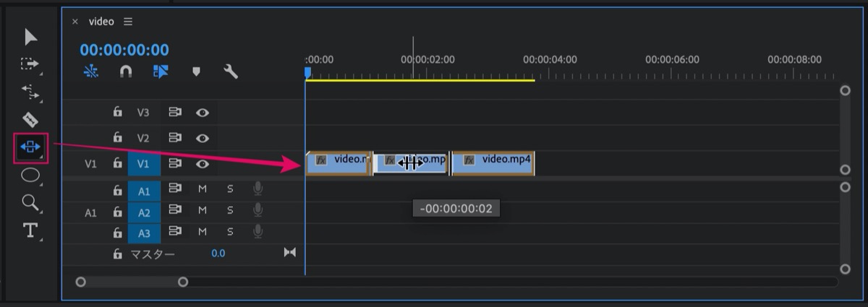The width and height of the screenshot is (868, 307).
Task: Select the Type (T) tool
Action: tap(30, 230)
